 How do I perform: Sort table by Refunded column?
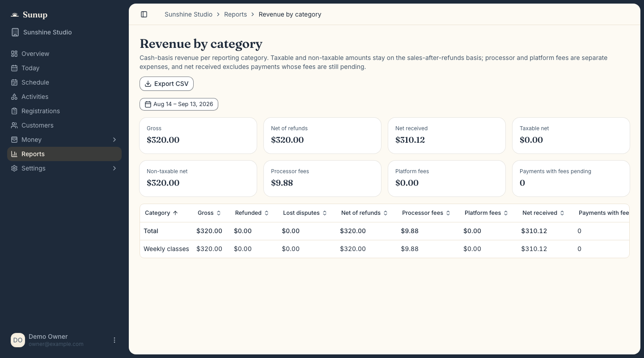coord(252,213)
